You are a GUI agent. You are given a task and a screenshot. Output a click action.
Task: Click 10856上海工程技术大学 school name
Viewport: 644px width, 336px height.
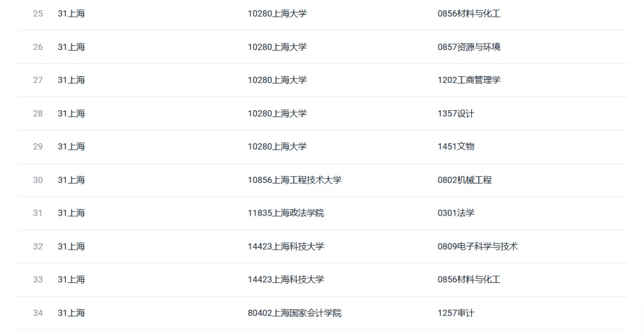coord(294,180)
